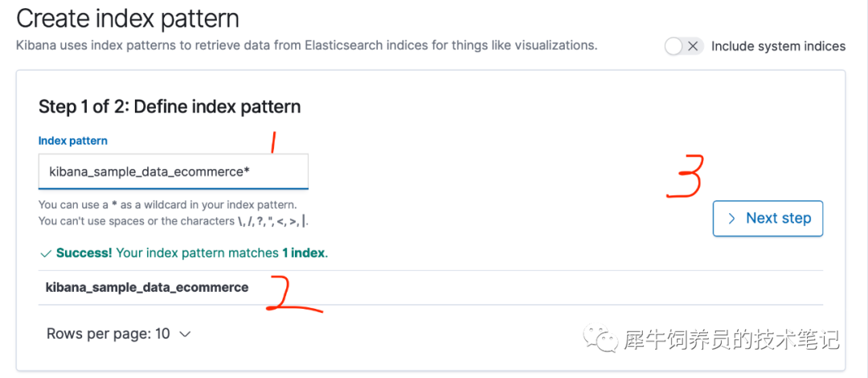The image size is (868, 378).
Task: Click the red handwritten number 3 annotation
Action: coord(685,175)
